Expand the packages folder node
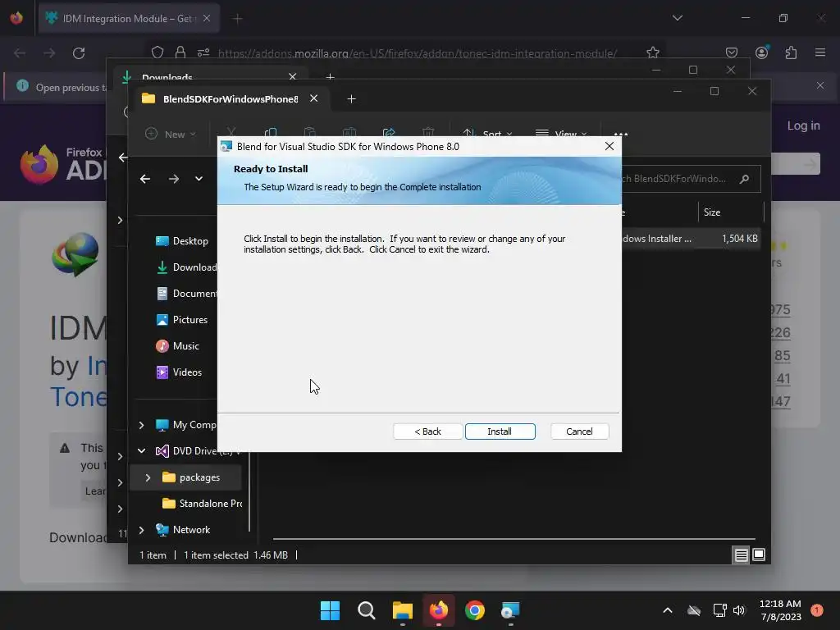This screenshot has width=840, height=630. 148,477
